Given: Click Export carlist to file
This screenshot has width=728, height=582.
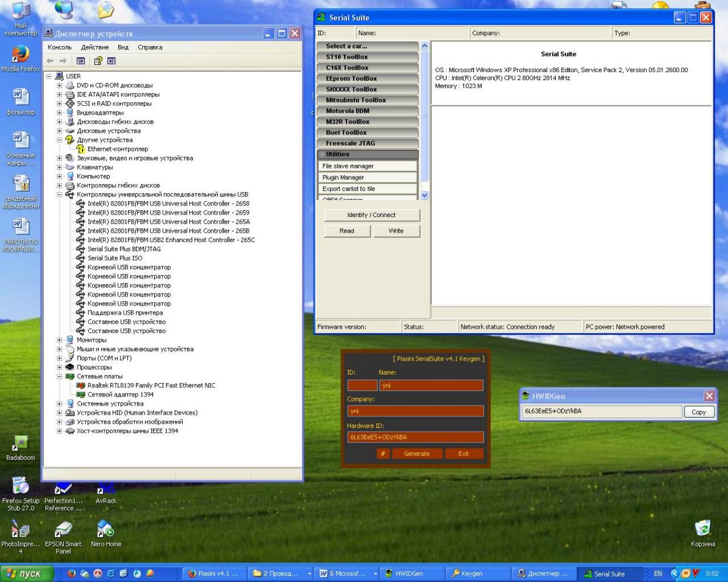Looking at the screenshot, I should point(368,189).
